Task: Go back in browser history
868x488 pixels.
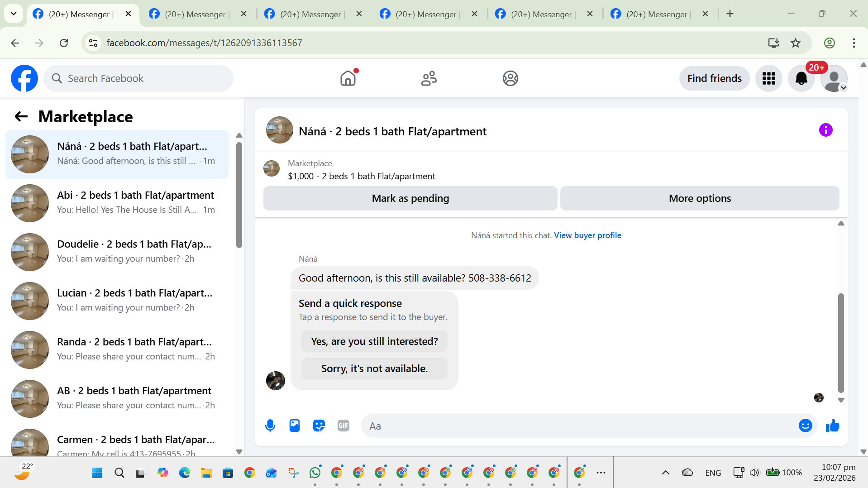Action: coord(15,43)
